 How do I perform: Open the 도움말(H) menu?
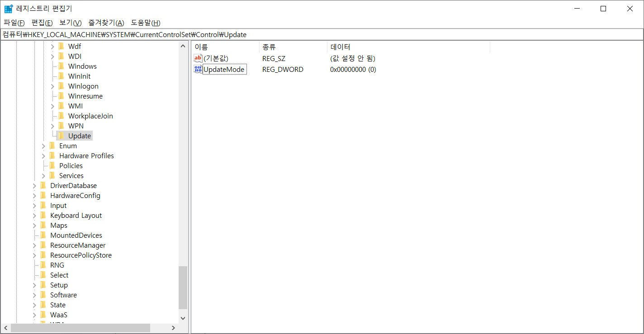(146, 23)
